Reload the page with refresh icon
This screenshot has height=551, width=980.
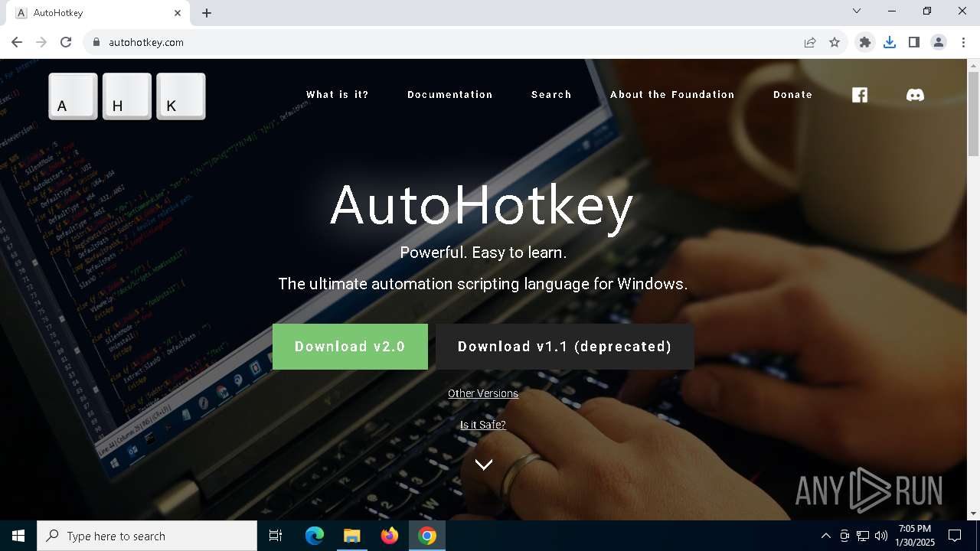coord(66,42)
